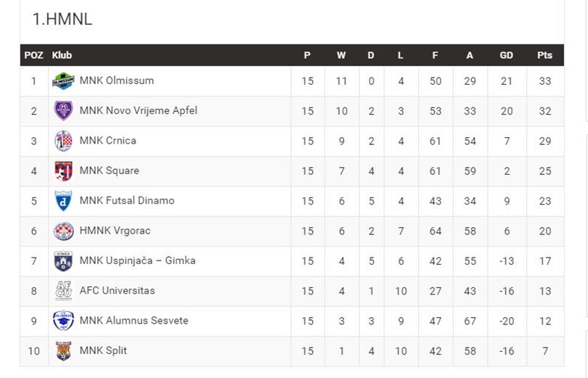Click the purple Novo Vrijeme Apfel crest

[63, 110]
